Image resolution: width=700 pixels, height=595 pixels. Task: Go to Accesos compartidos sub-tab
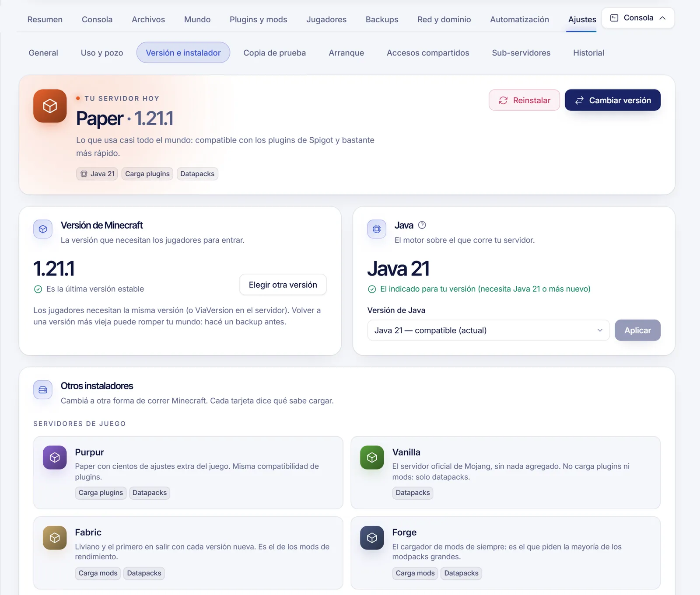(x=428, y=52)
